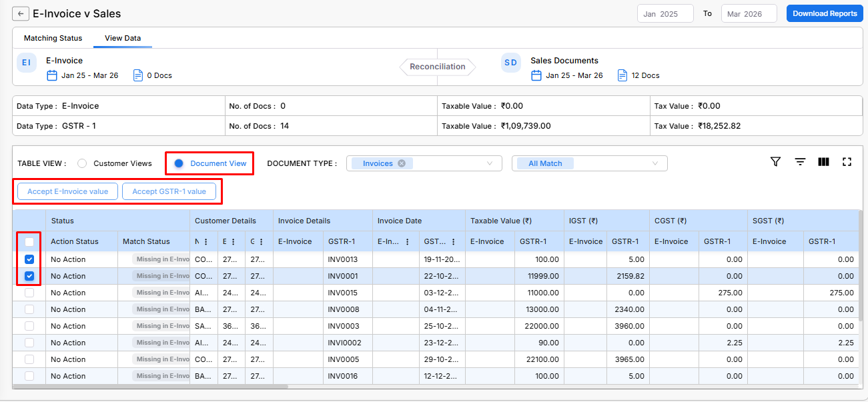Click the back arrow beside E-Invoice v Sales
868x402 pixels.
pyautogui.click(x=21, y=13)
